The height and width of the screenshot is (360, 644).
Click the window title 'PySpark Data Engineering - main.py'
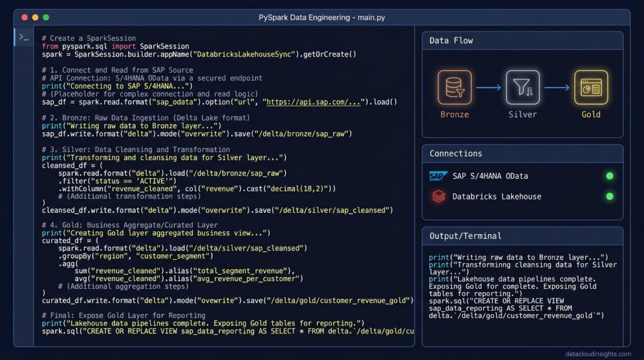click(321, 18)
